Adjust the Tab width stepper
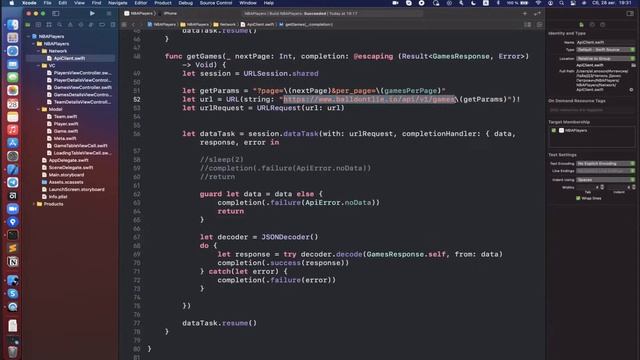Screen dimensions: 640x360 click(602, 187)
